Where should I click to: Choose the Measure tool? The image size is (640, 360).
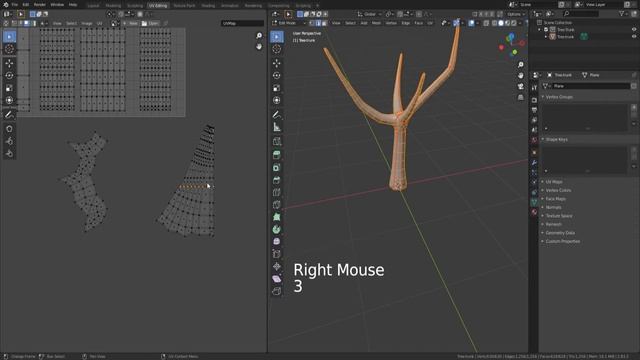tap(277, 127)
